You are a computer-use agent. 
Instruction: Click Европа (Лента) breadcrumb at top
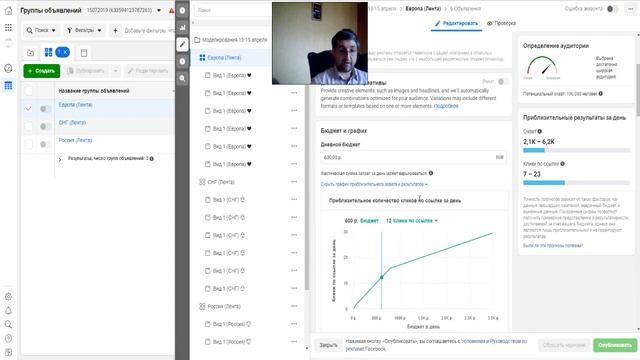[423, 9]
